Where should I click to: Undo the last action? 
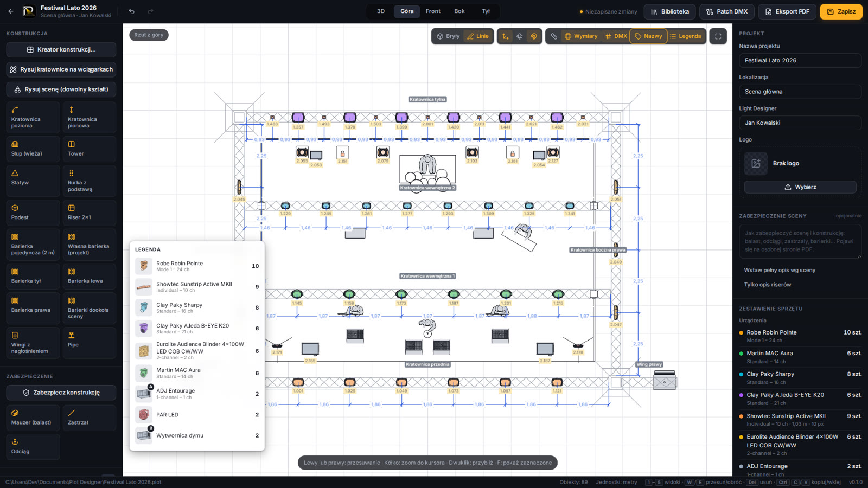click(x=131, y=11)
